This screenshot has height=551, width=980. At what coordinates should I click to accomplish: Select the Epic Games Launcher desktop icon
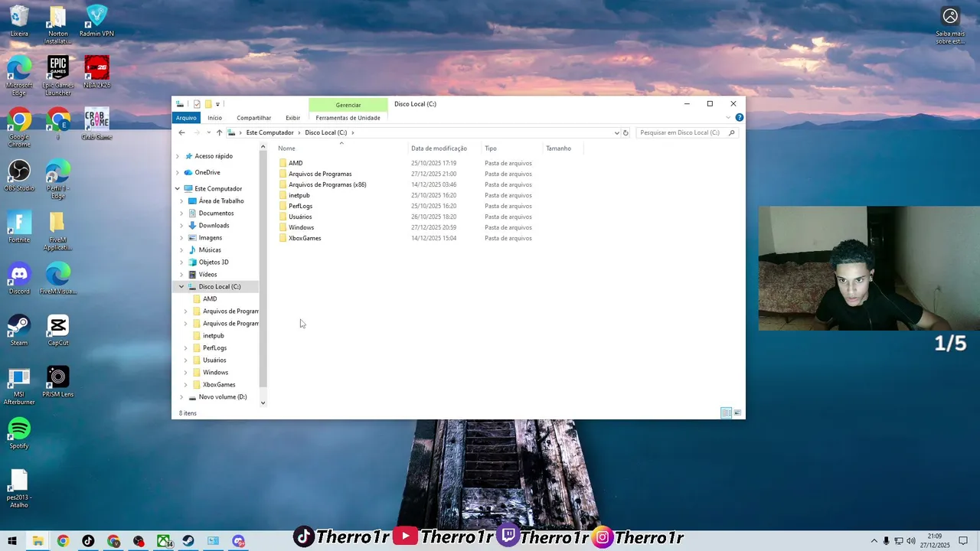(58, 76)
